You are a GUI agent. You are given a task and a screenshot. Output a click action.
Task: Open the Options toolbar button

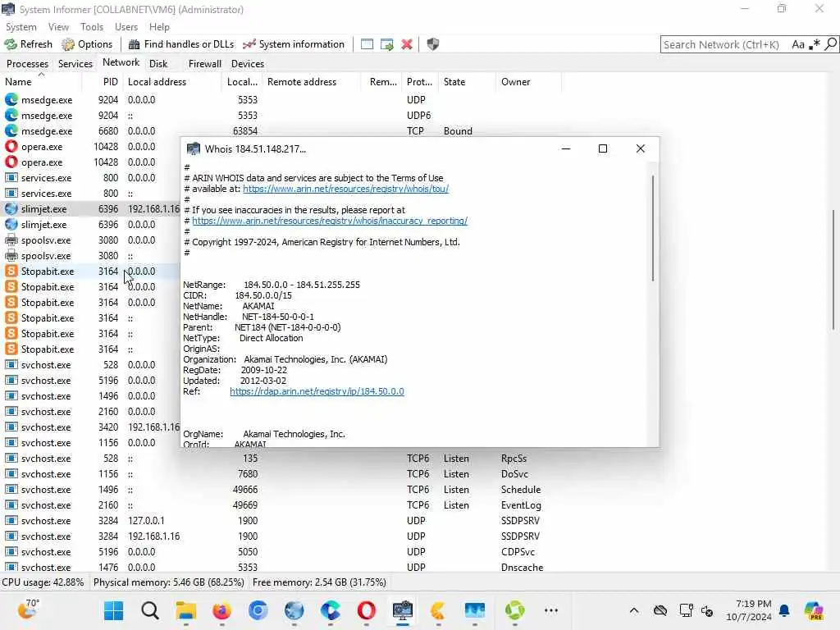point(87,44)
